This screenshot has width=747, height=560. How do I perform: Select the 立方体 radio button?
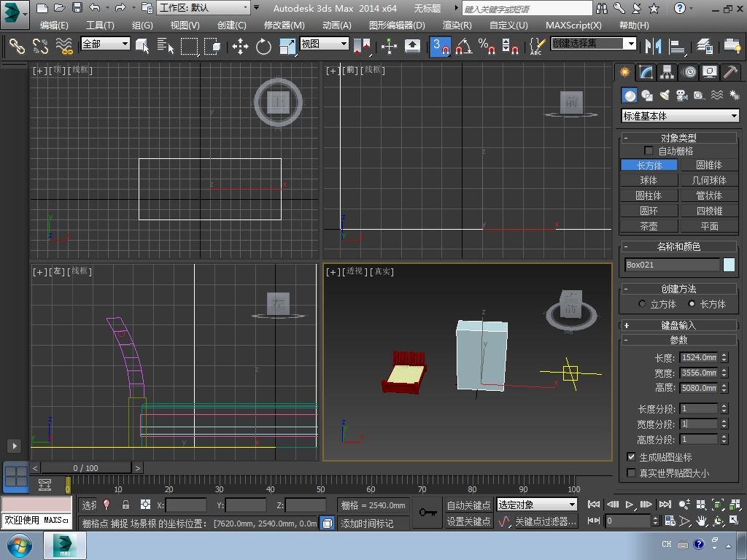642,304
